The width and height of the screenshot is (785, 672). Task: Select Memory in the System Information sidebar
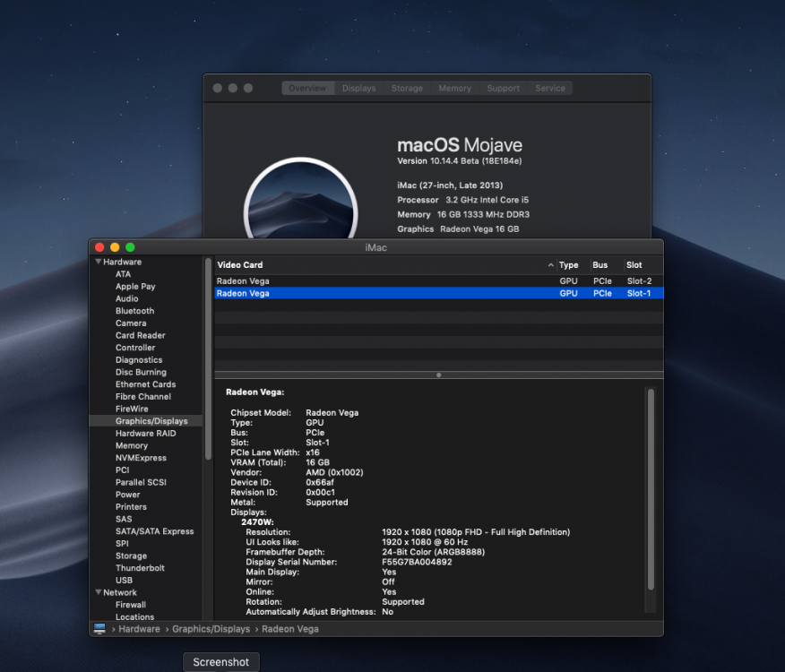[132, 445]
